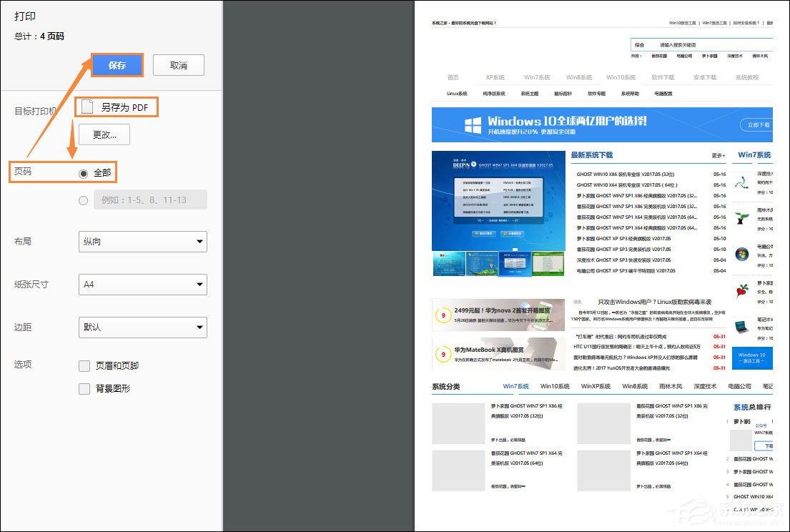Open the 纸张尺寸 A4 dropdown
This screenshot has width=790, height=532.
pyautogui.click(x=142, y=285)
